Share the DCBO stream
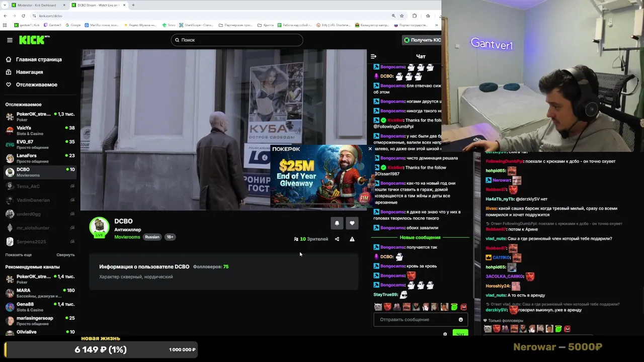Image resolution: width=644 pixels, height=362 pixels. tap(337, 239)
